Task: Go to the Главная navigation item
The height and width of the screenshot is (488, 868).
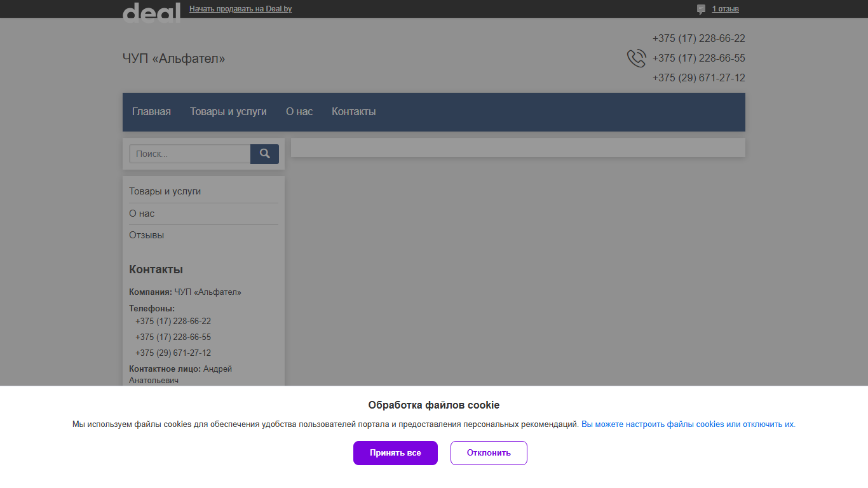Action: 151,112
